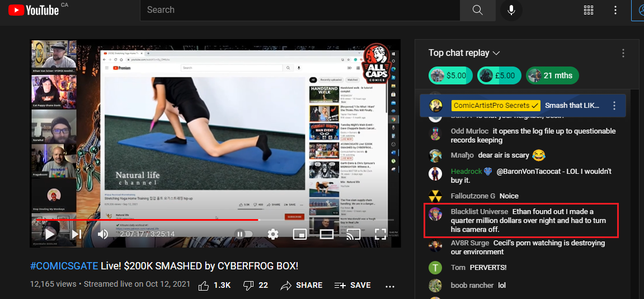The width and height of the screenshot is (644, 299).
Task: Play the video with the play button
Action: pyautogui.click(x=50, y=234)
